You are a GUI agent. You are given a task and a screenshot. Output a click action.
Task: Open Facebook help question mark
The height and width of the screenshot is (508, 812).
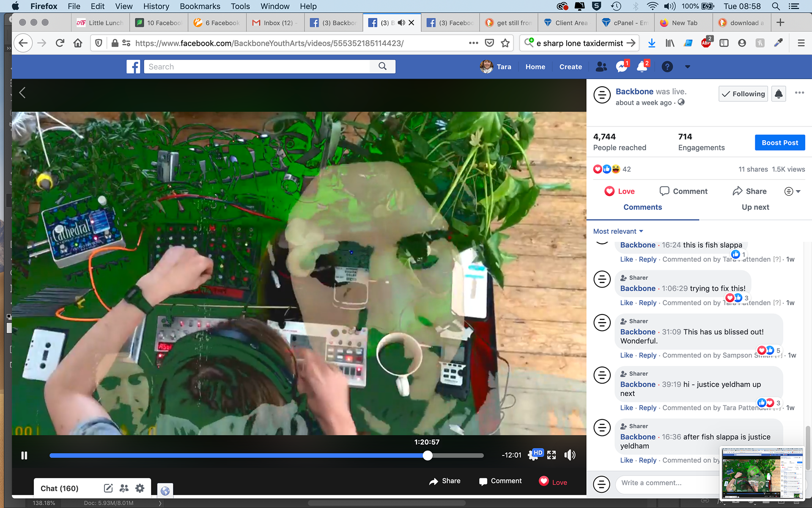tap(667, 67)
